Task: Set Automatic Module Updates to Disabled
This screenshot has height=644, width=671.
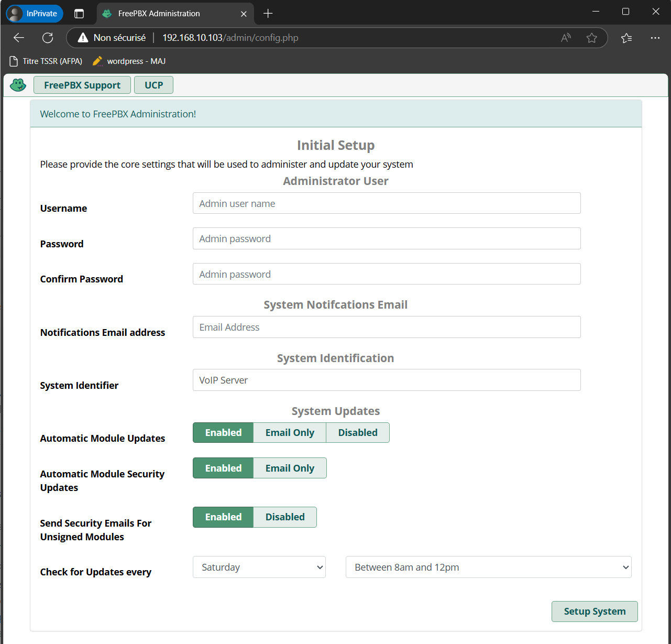Action: coord(357,433)
